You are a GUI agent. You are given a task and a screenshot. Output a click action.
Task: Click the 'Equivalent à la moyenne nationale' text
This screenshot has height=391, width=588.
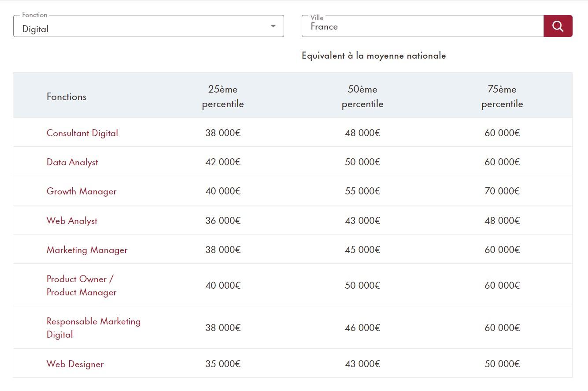click(x=374, y=56)
